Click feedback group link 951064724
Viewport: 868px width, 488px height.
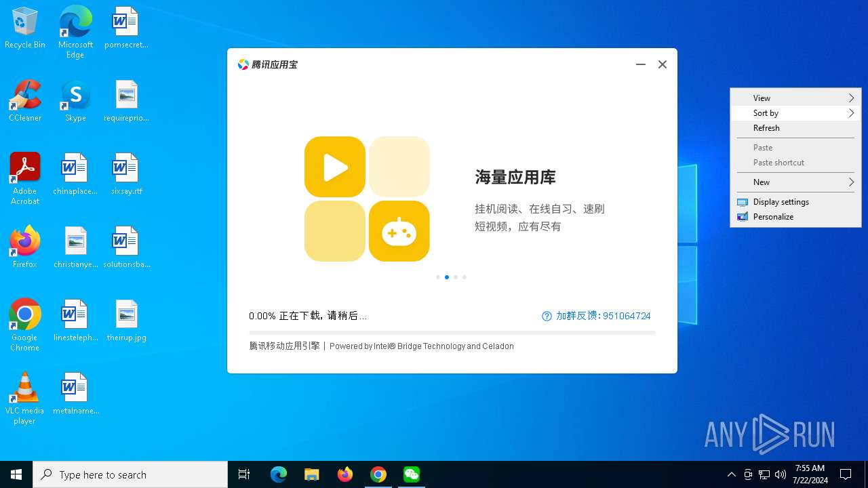(x=603, y=316)
